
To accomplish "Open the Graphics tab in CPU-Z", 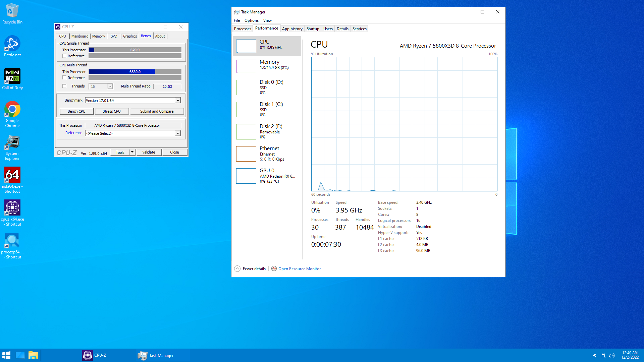I will [x=130, y=36].
